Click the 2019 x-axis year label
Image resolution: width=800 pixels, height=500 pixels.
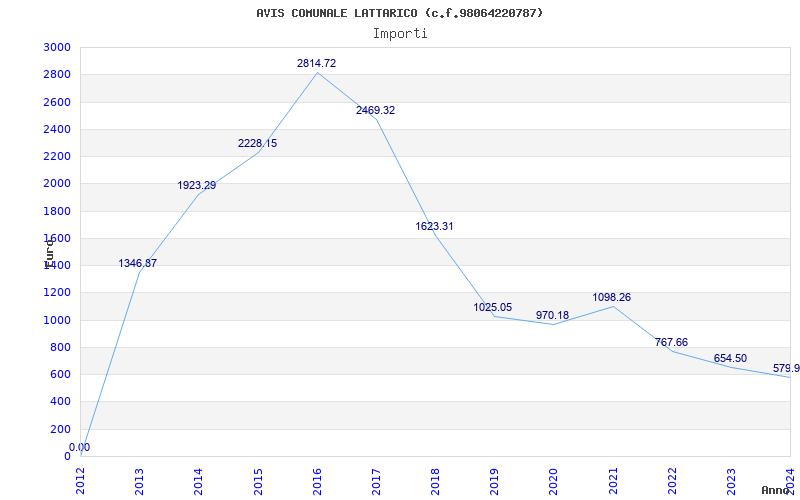click(x=494, y=482)
